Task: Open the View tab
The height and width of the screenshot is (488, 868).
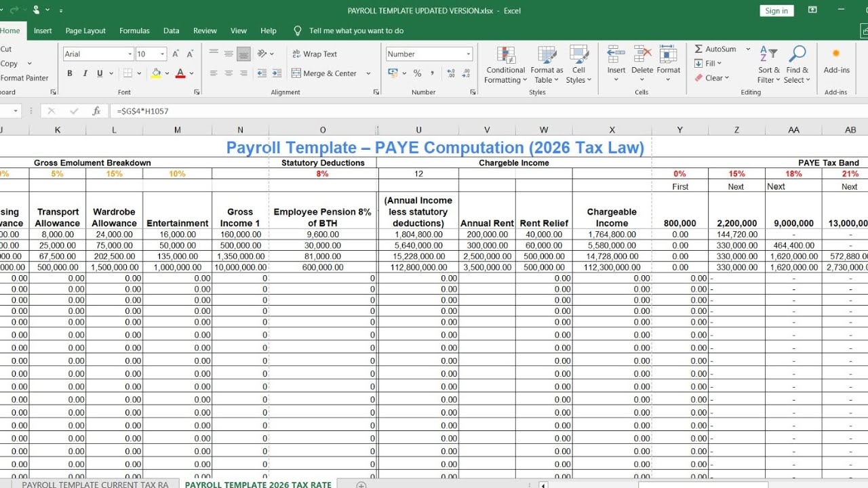Action: click(239, 30)
